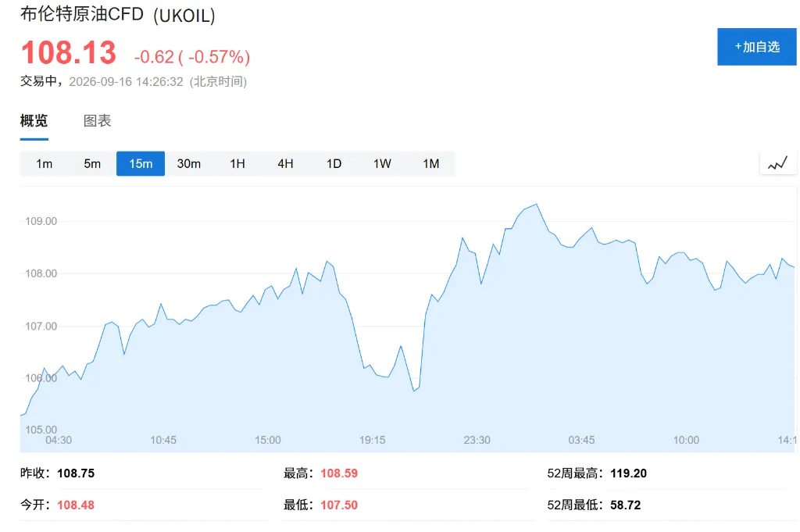The width and height of the screenshot is (800, 532).
Task: Click the 最高 value 108.59
Action: (x=339, y=473)
